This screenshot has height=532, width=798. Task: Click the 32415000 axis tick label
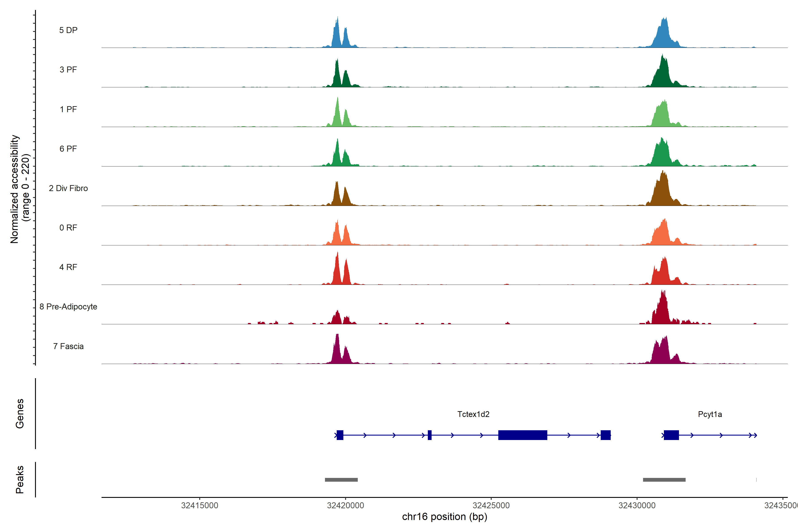click(199, 506)
